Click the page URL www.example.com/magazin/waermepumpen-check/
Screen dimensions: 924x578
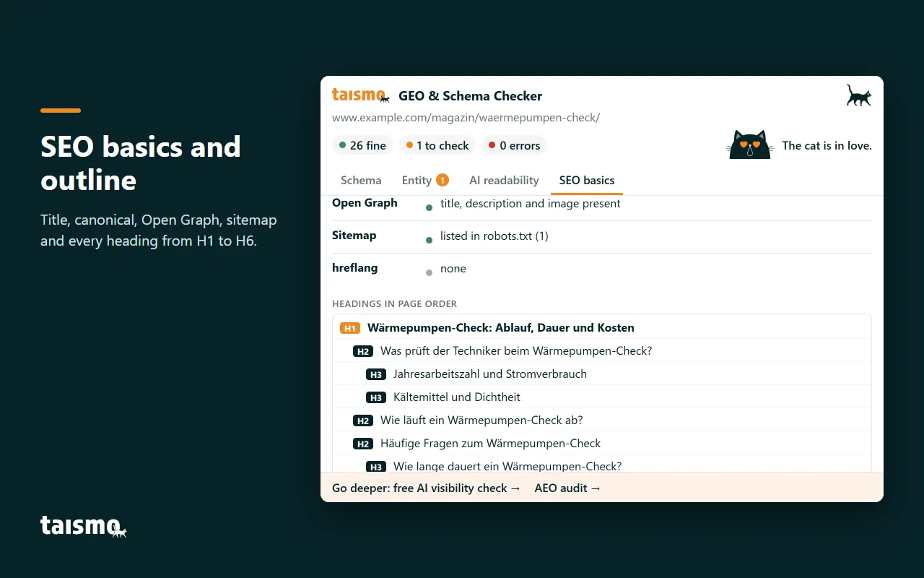tap(466, 117)
